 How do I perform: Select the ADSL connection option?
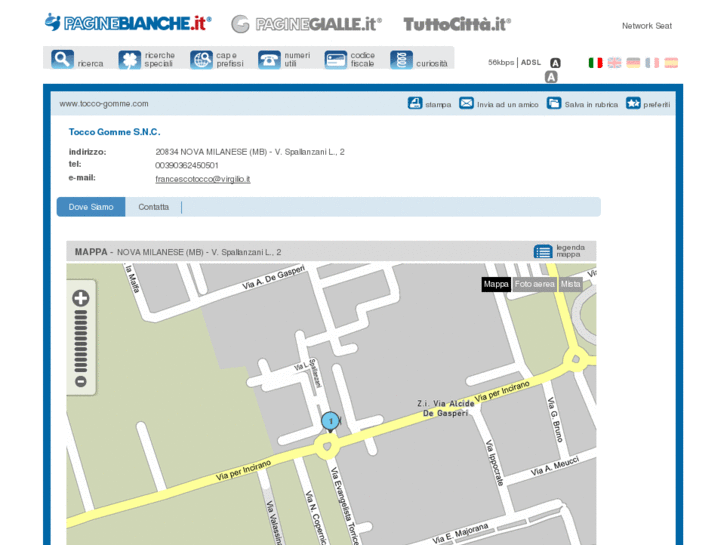coord(531,62)
